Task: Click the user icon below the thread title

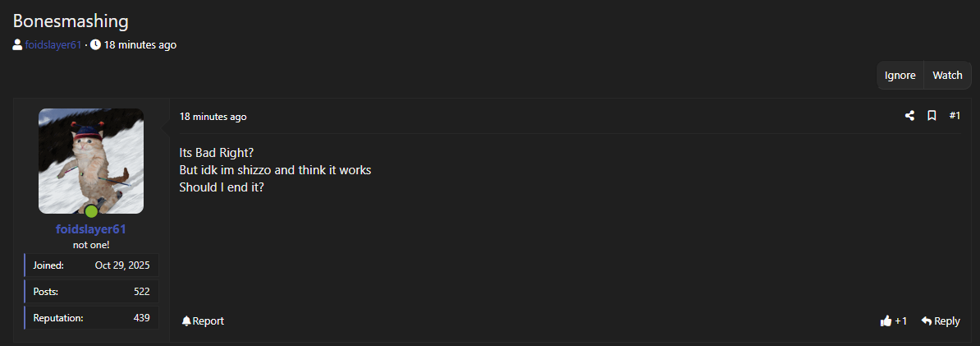Action: pyautogui.click(x=18, y=45)
